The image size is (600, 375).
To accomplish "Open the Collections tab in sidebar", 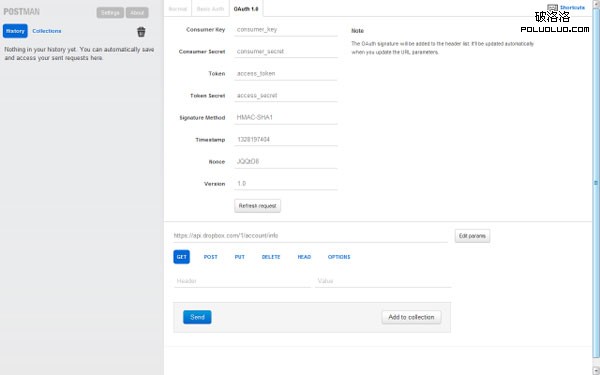I will 47,31.
